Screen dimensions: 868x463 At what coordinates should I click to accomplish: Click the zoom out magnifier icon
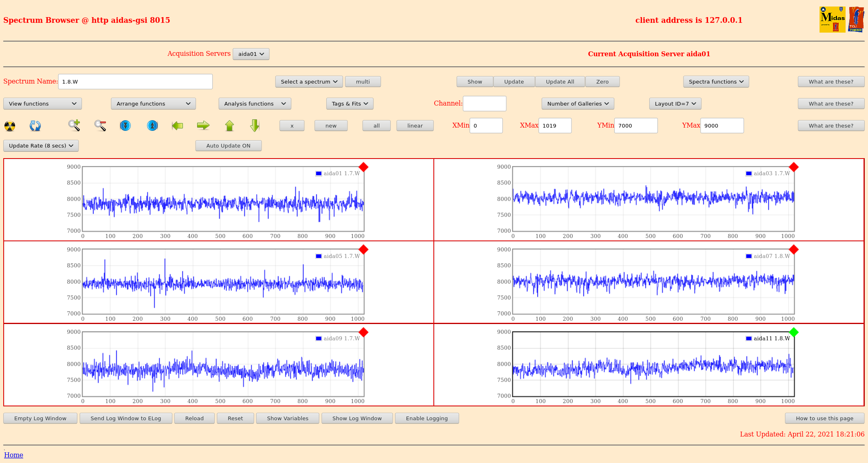[100, 126]
